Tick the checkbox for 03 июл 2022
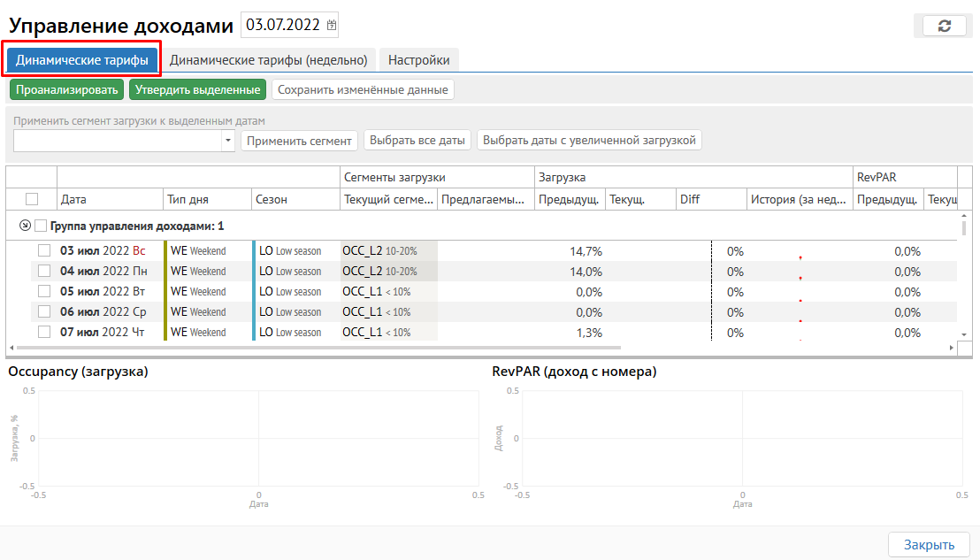 click(44, 251)
